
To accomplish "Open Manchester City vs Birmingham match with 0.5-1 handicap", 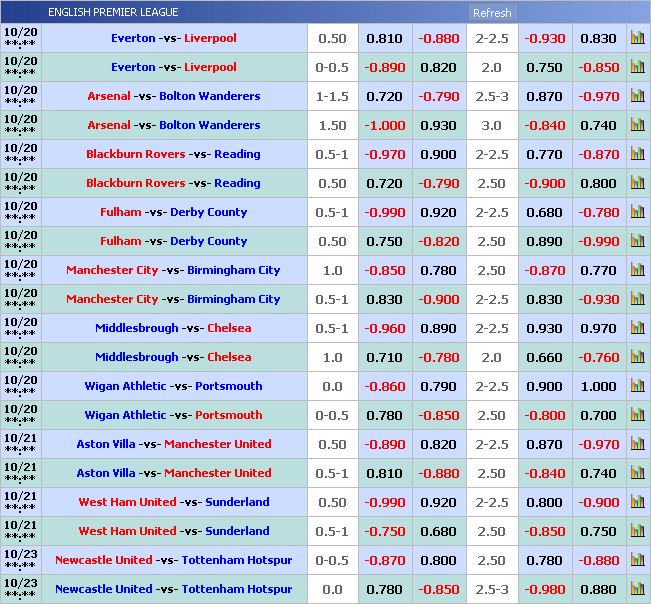I will tap(174, 299).
